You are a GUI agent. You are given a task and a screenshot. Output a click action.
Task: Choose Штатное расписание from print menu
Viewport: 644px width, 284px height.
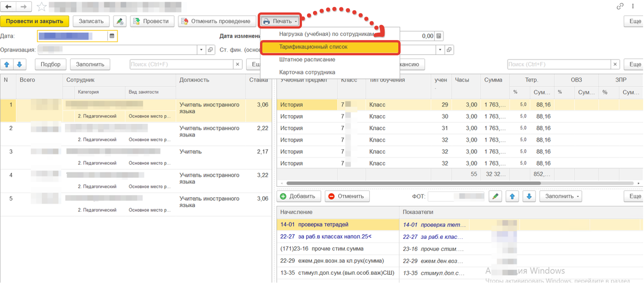click(307, 60)
